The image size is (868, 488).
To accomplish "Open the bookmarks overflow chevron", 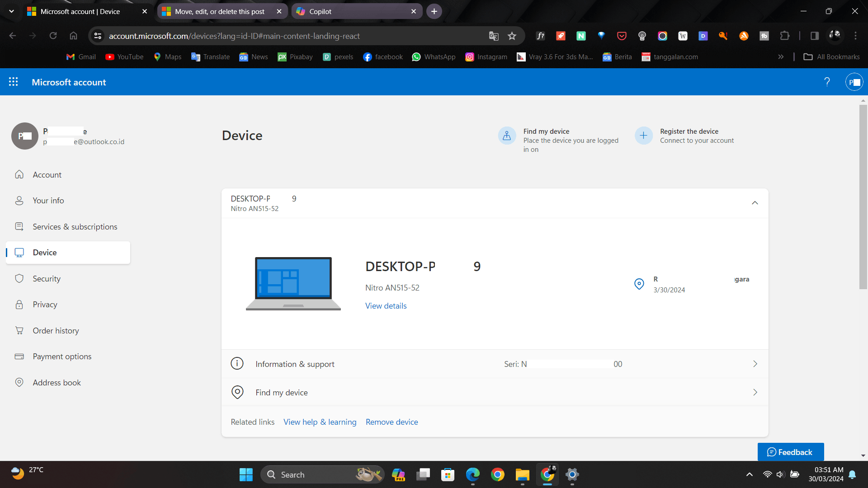I will [x=781, y=56].
